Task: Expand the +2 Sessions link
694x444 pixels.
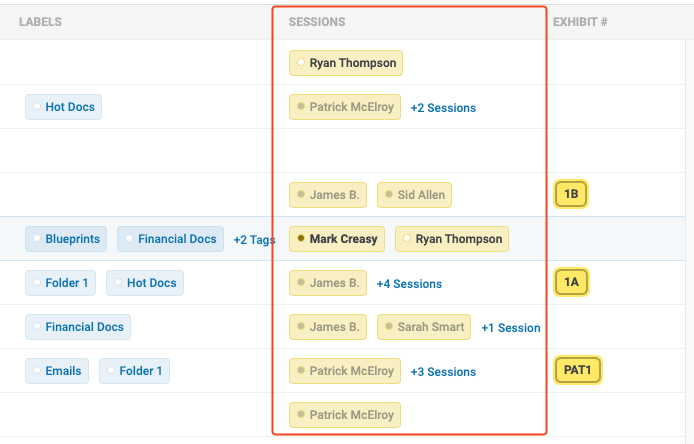Action: click(443, 108)
